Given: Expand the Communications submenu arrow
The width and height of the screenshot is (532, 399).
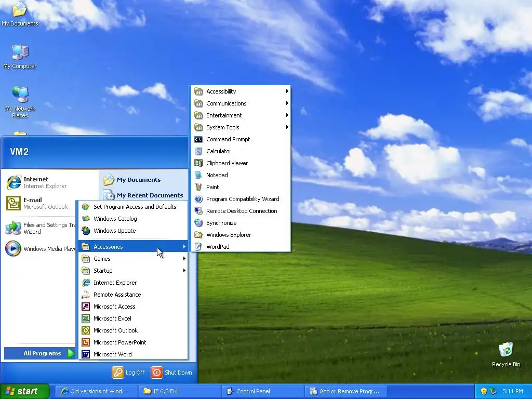Looking at the screenshot, I should pos(287,103).
